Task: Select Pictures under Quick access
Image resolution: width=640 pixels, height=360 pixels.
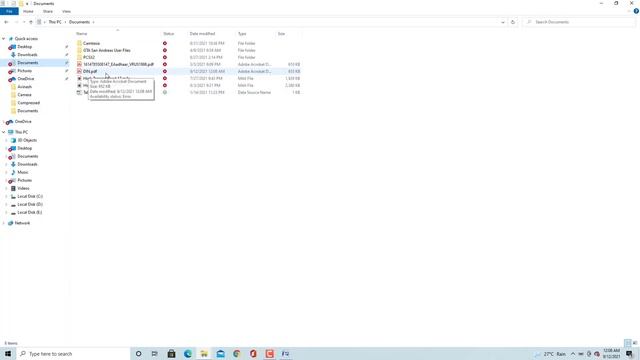Action: click(24, 71)
